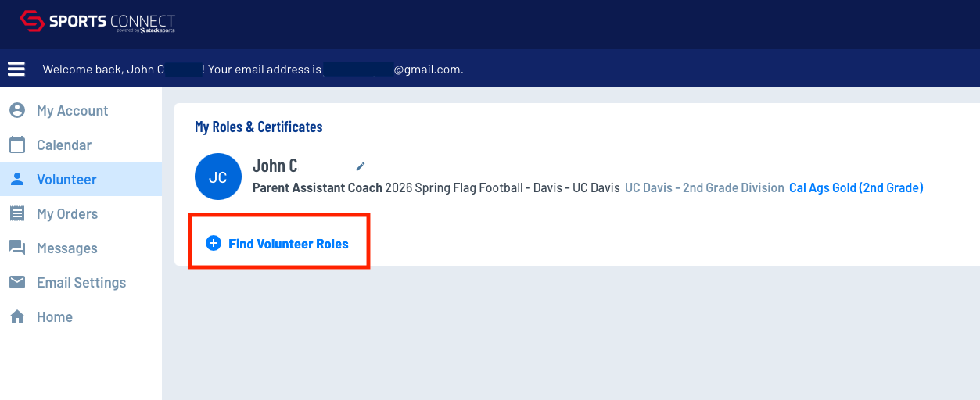Open Cal Ags Gold (2nd Grade) link
This screenshot has width=980, height=400.
[856, 187]
